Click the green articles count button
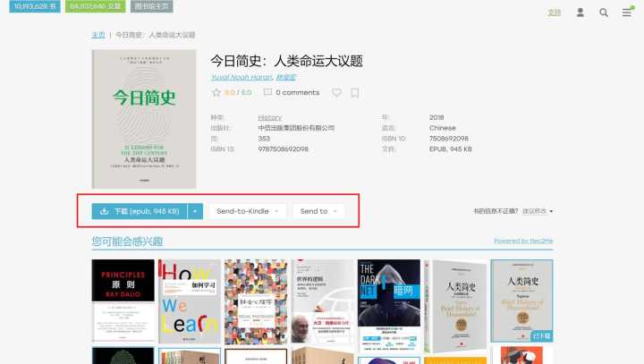Screen dimensions: 644x364 point(96,6)
